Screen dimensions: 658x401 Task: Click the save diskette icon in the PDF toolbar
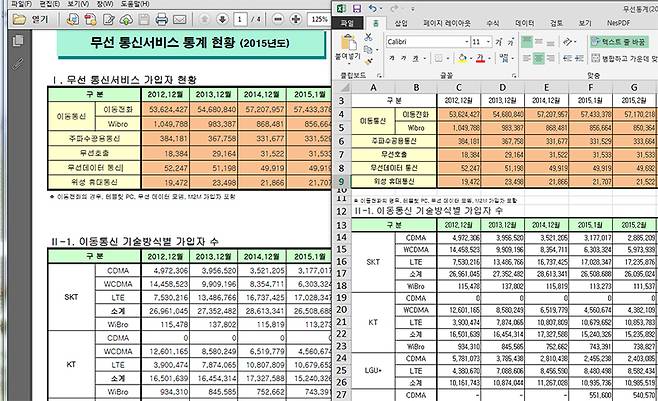(x=144, y=19)
